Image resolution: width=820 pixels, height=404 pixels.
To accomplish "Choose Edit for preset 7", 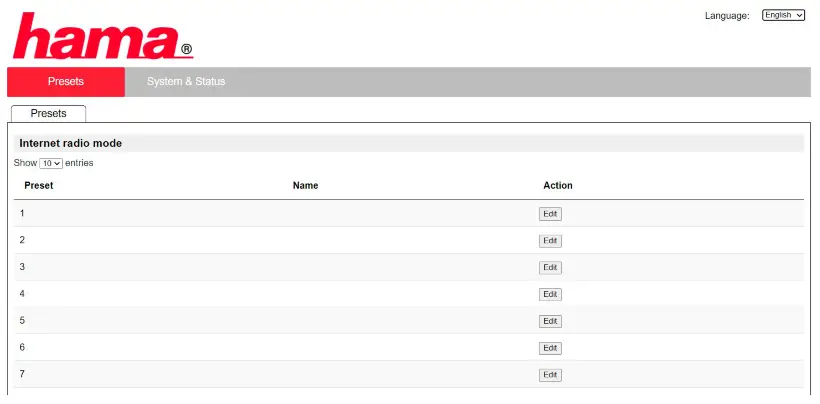I will pyautogui.click(x=550, y=375).
